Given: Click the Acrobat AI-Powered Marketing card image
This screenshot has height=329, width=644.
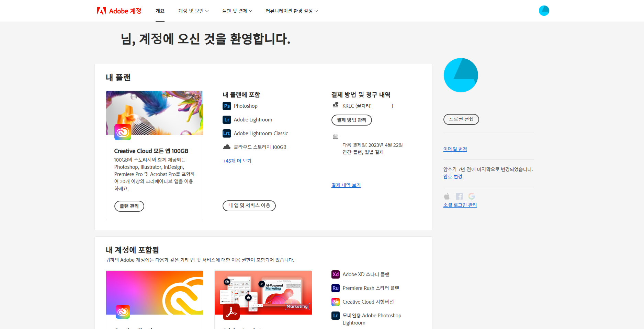Looking at the screenshot, I should tap(263, 292).
